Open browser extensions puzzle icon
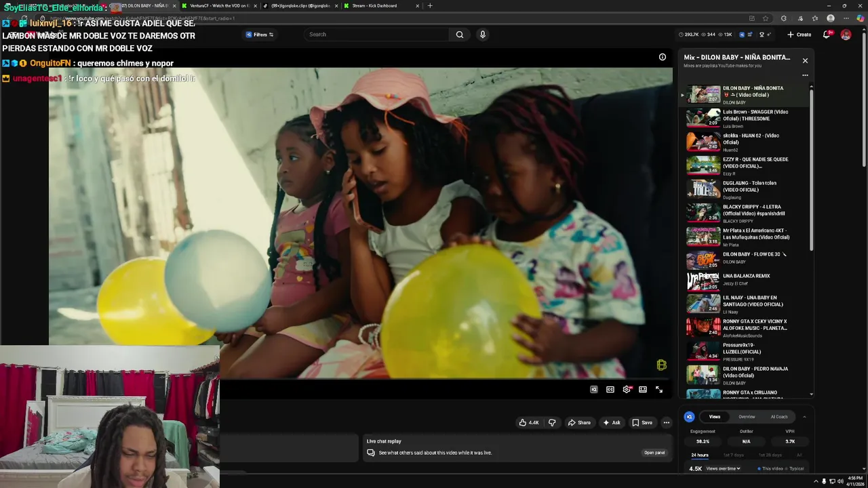 pyautogui.click(x=783, y=18)
